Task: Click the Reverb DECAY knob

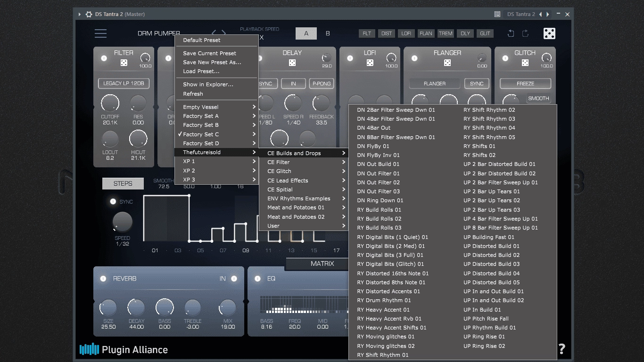Action: coord(136,307)
